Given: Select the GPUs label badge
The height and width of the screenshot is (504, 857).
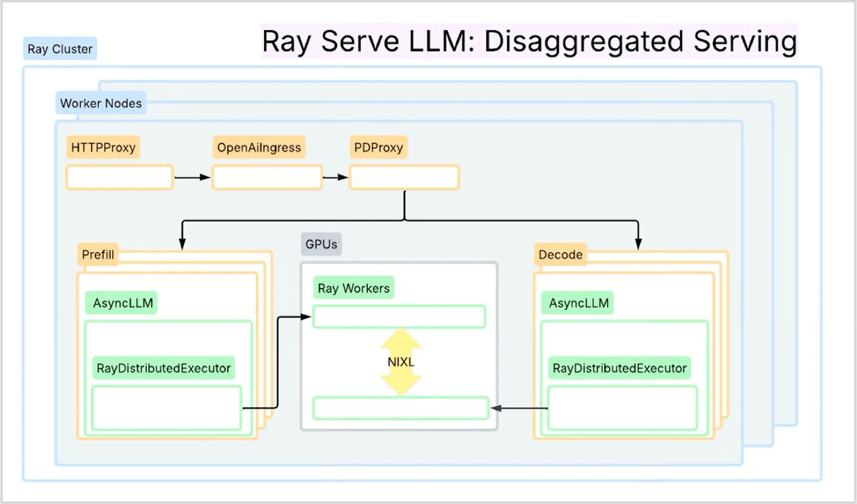Looking at the screenshot, I should point(321,243).
